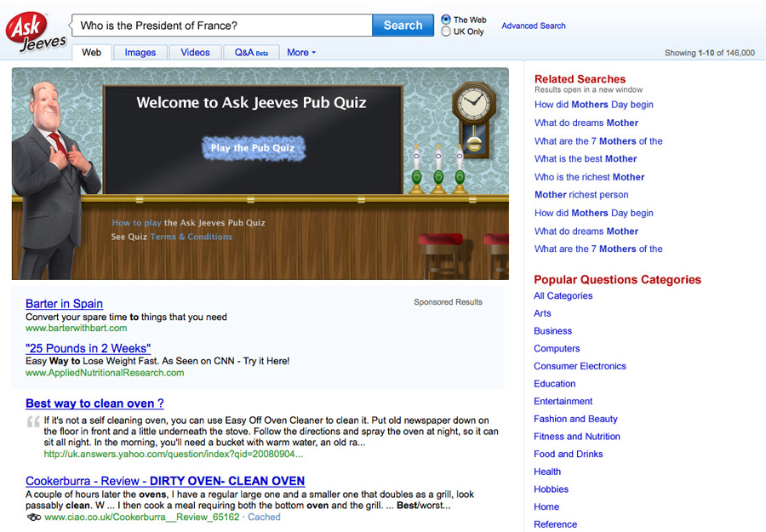Open Barter in Spain sponsored link
The width and height of the screenshot is (766, 532).
64,303
